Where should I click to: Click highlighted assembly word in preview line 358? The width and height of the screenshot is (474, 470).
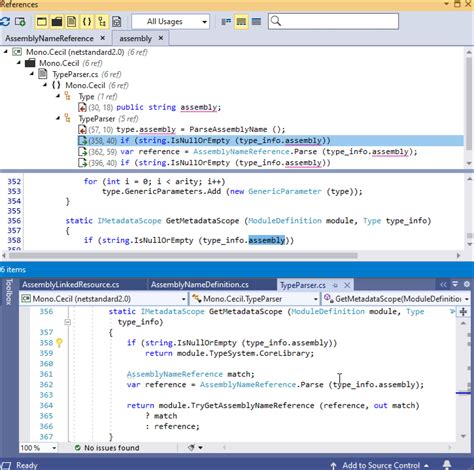pos(267,240)
